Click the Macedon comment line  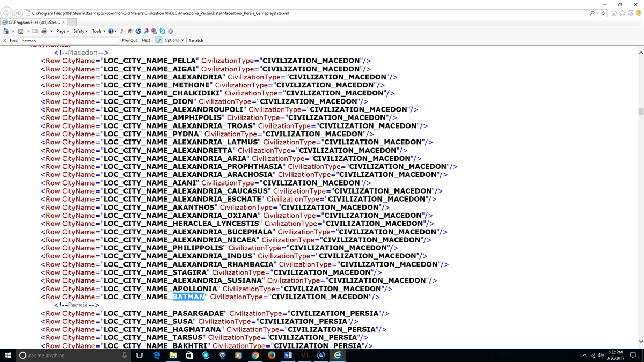tap(81, 53)
